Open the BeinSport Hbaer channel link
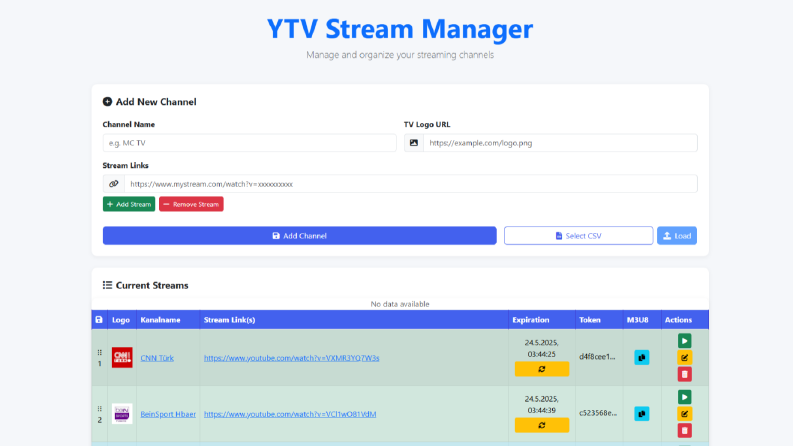 click(168, 414)
